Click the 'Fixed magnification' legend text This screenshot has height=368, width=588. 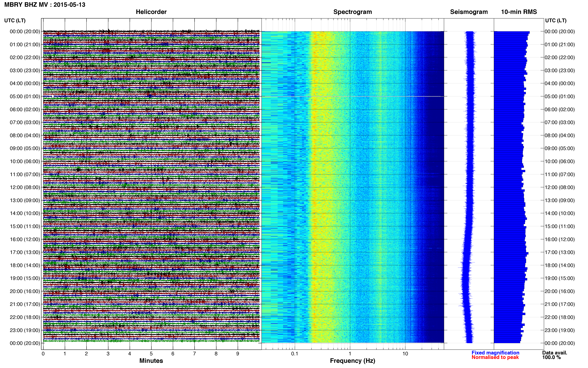[x=495, y=353]
